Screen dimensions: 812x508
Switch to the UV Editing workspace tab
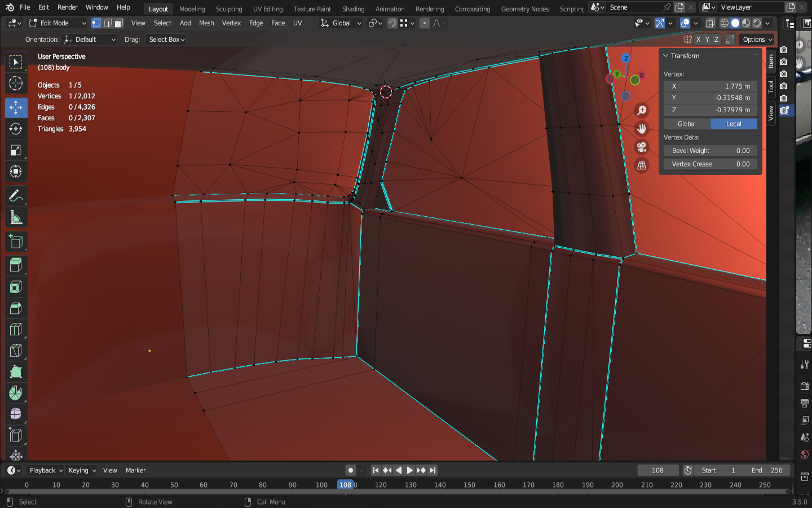[268, 8]
